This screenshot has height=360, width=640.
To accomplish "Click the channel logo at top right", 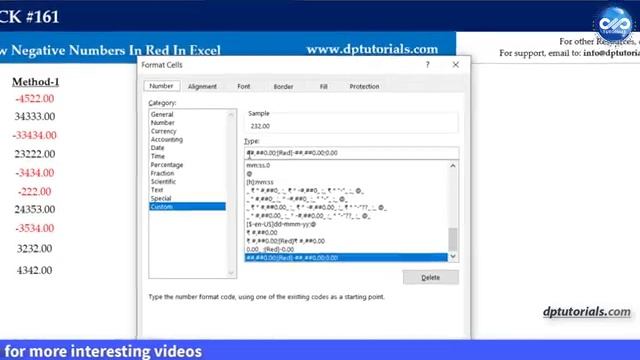I will [x=615, y=24].
